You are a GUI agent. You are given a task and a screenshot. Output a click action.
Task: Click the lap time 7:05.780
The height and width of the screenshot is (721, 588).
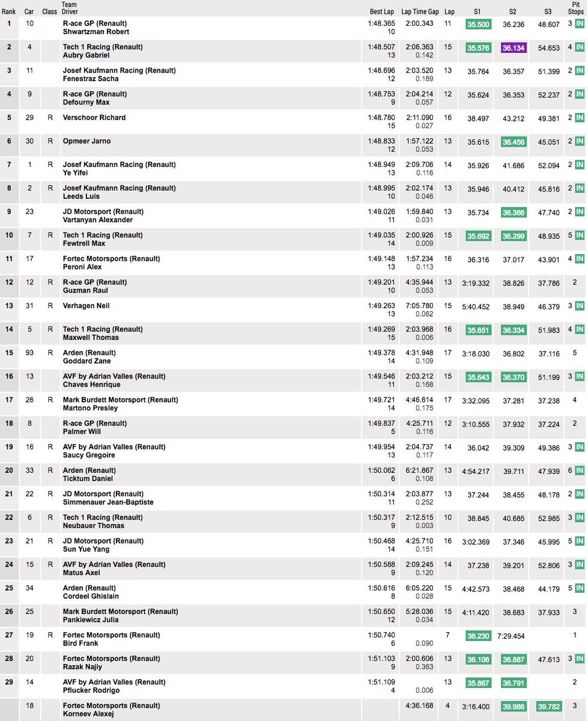click(420, 306)
